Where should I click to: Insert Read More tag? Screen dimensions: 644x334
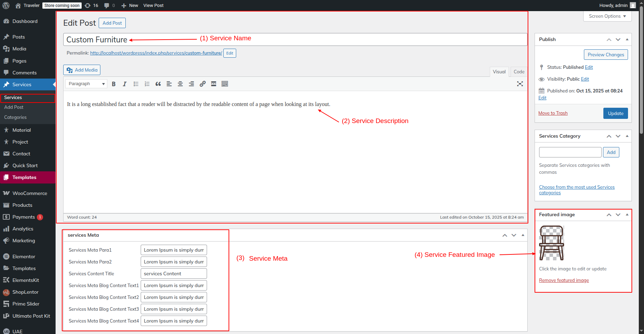214,84
